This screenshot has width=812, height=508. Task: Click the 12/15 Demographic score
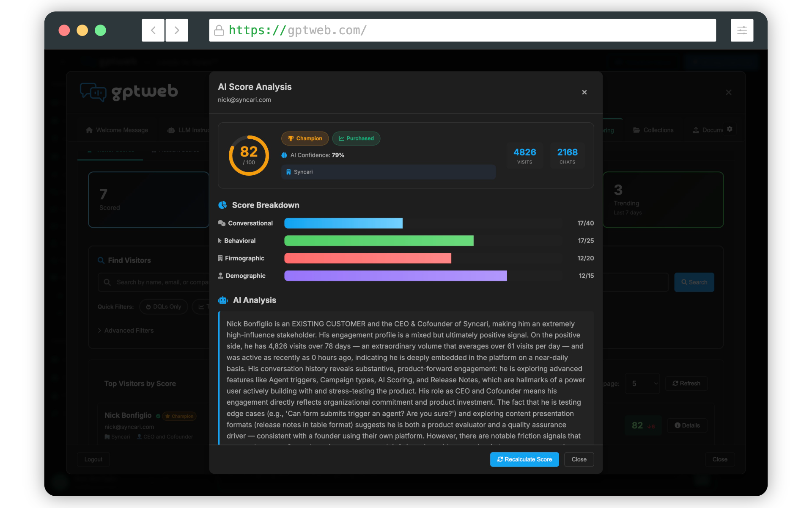(586, 276)
